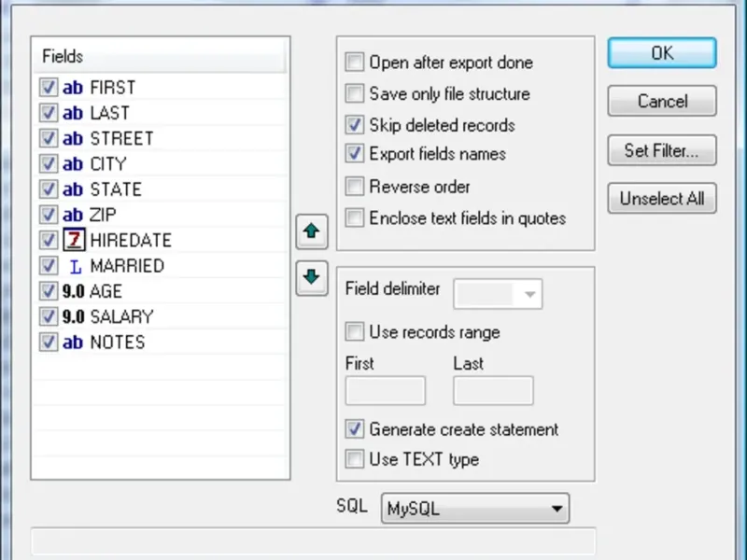This screenshot has height=560, width=747.
Task: Enable Use TEXT type checkbox
Action: tap(355, 459)
